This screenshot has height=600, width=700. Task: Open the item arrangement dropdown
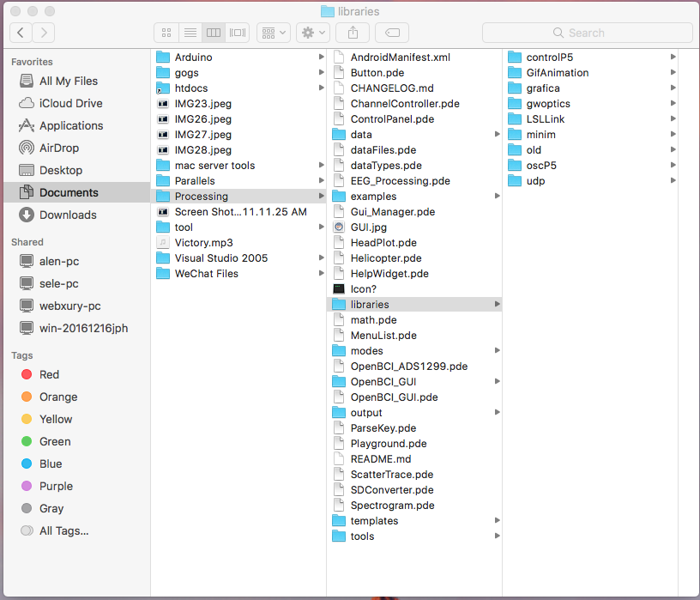(x=273, y=33)
